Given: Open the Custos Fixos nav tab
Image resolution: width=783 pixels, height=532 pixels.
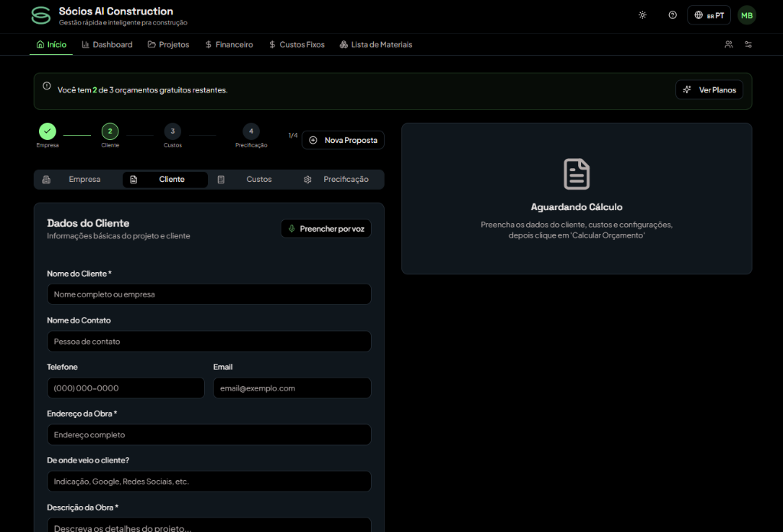Looking at the screenshot, I should click(x=297, y=44).
